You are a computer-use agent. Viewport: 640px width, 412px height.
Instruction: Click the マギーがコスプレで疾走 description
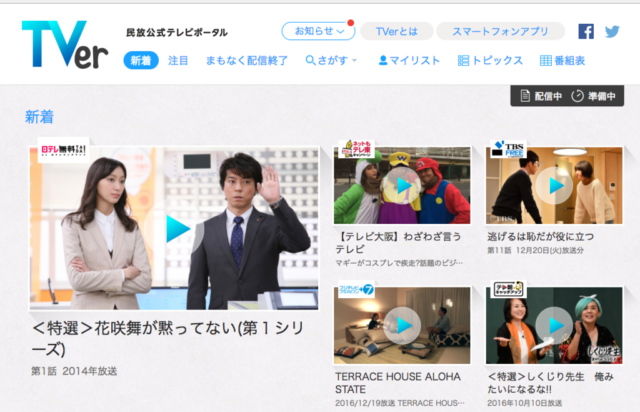pos(399,263)
